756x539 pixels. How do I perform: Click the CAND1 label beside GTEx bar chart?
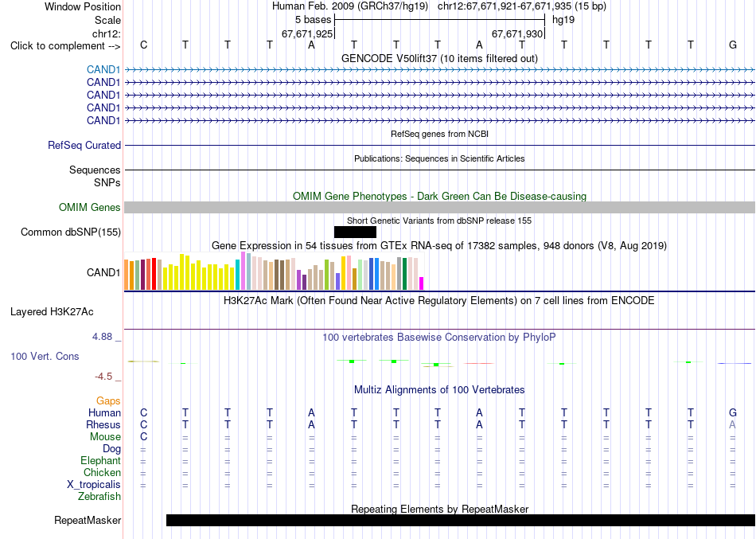103,272
